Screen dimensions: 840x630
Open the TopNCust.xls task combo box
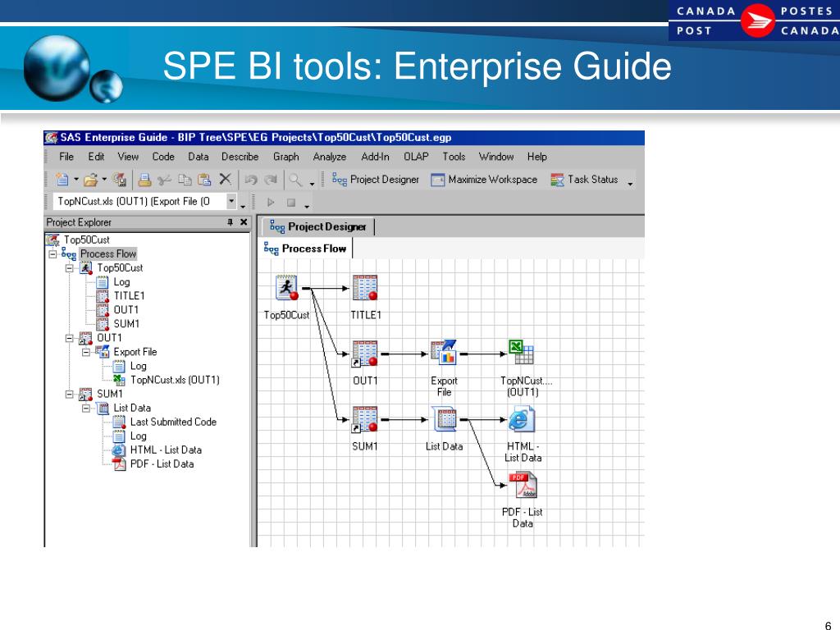click(x=231, y=202)
